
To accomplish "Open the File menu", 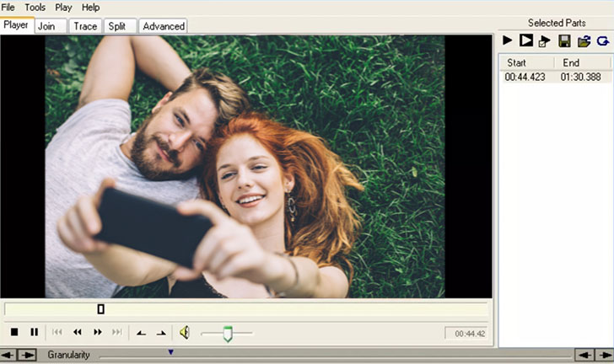I will (x=8, y=8).
